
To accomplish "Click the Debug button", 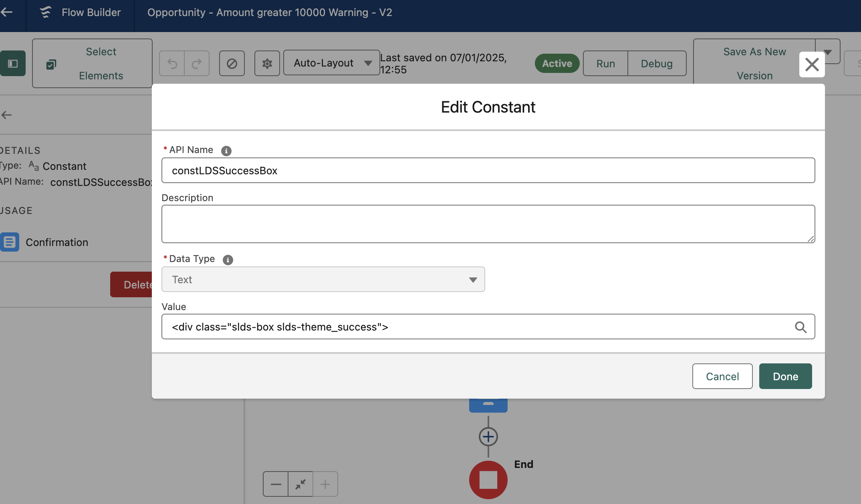I will (x=656, y=63).
